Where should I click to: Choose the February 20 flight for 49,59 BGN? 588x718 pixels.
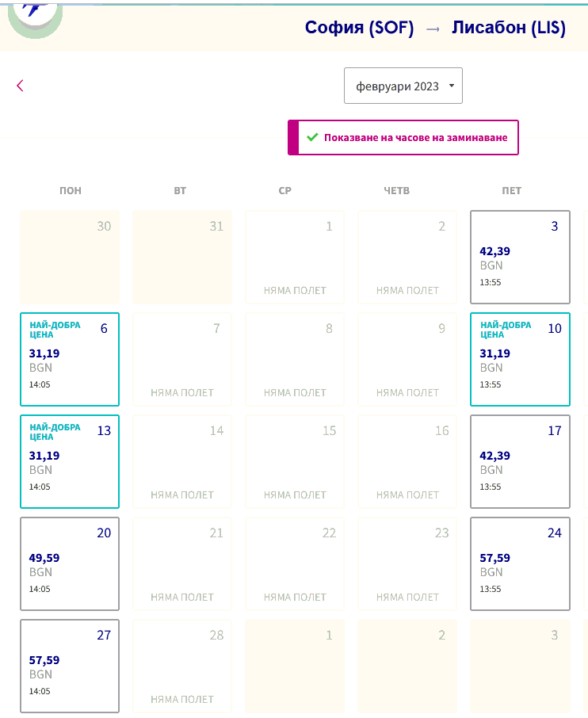[x=70, y=563]
